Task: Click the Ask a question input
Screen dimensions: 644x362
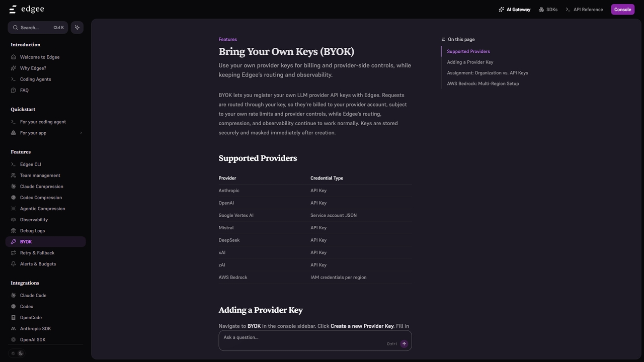Action: click(315, 340)
